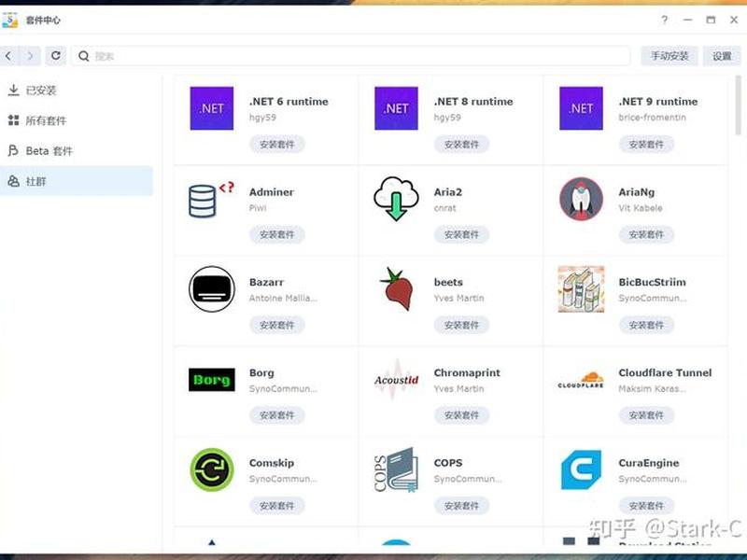Switch to Beta 套件 section
This screenshot has width=747, height=560.
pyautogui.click(x=77, y=151)
